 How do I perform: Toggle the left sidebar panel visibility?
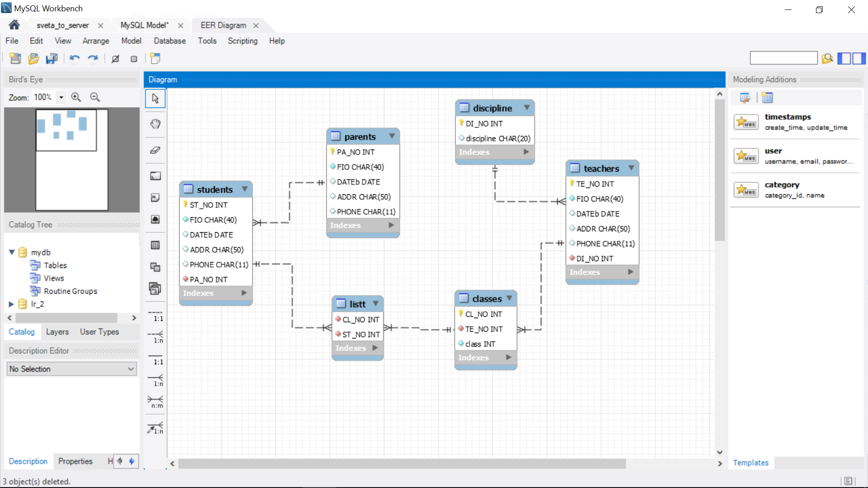(844, 58)
